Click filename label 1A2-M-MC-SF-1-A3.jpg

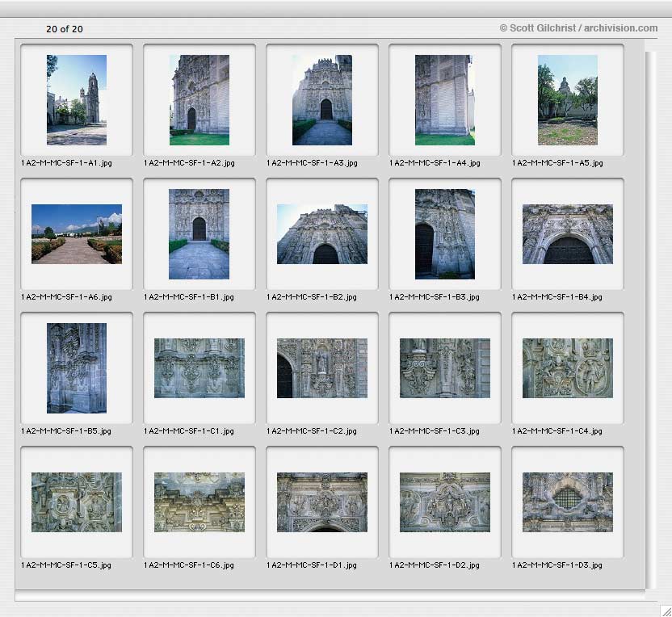[x=312, y=163]
